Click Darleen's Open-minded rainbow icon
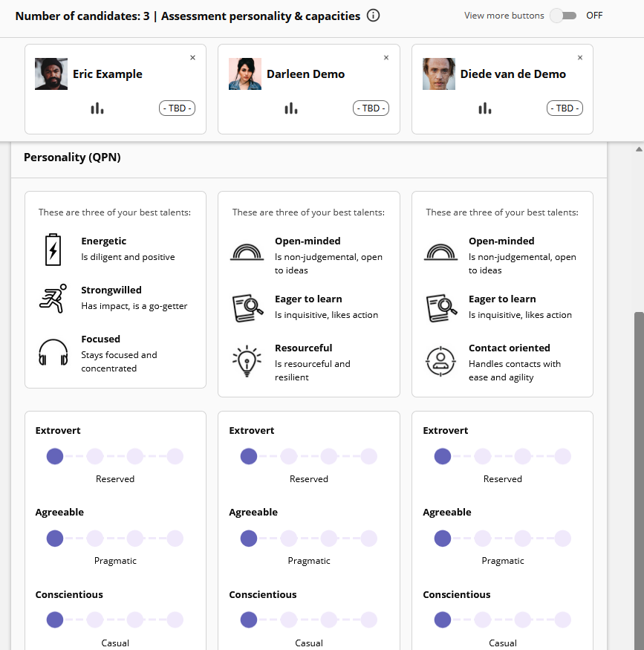Screen dimensions: 644x650 (x=247, y=252)
